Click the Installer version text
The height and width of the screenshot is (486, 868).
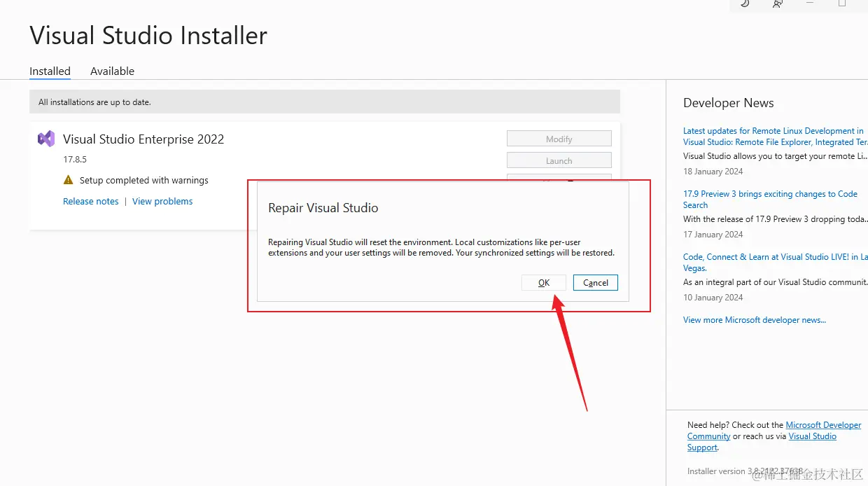(x=745, y=471)
